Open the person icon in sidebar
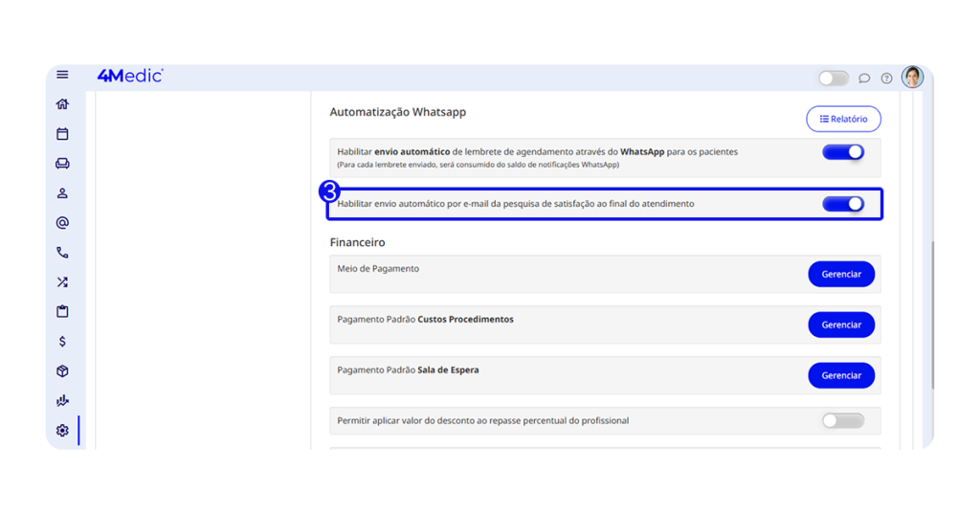980x515 pixels. tap(62, 193)
